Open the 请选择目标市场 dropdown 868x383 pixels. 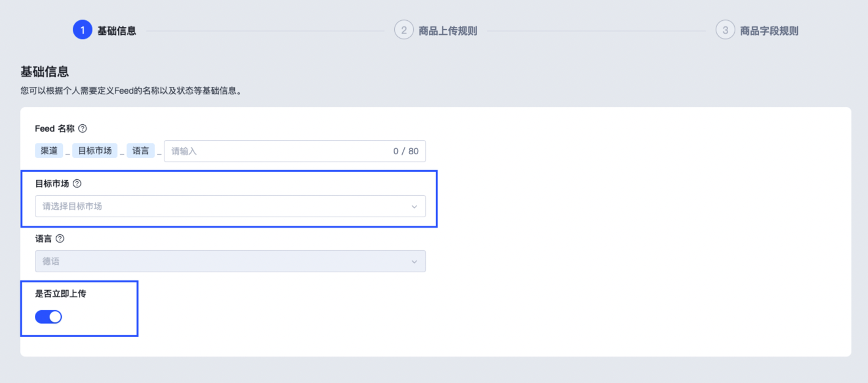(230, 206)
